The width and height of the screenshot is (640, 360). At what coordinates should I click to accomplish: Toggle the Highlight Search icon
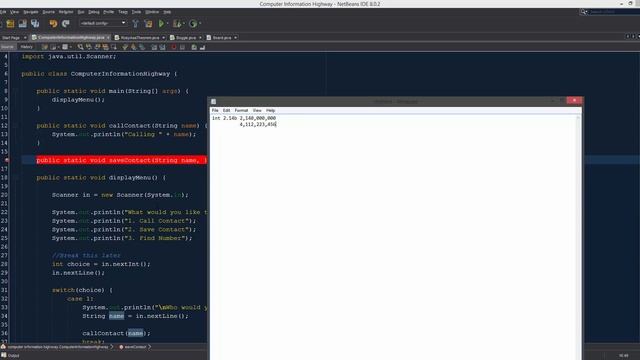[x=105, y=47]
